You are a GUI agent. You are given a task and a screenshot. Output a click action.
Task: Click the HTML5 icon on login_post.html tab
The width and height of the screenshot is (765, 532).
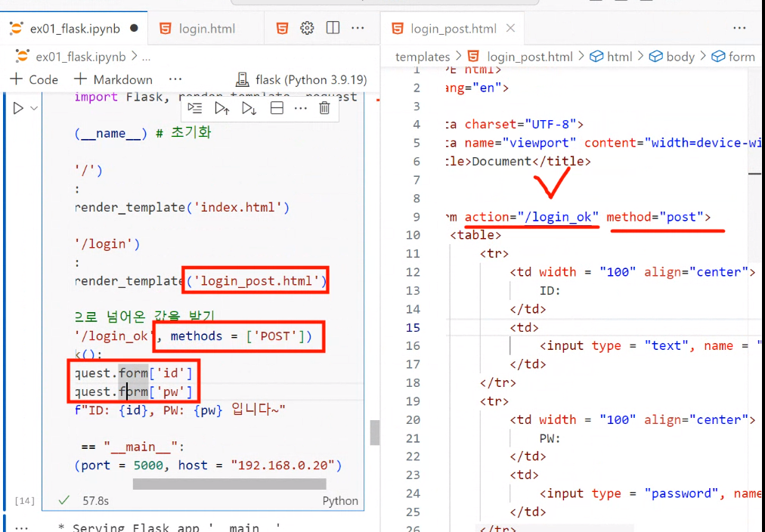tap(398, 28)
